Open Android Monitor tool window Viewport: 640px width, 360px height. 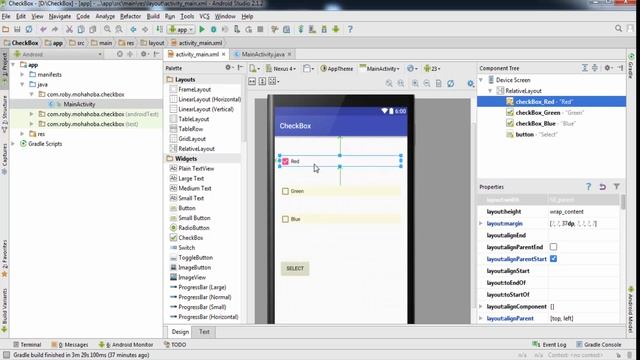tap(126, 344)
